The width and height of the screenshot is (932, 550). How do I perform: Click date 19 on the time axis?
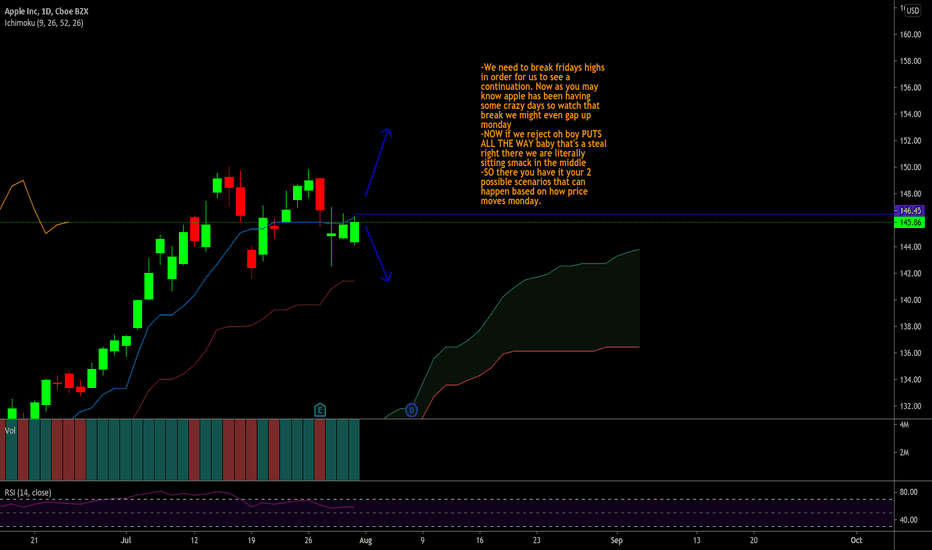pyautogui.click(x=251, y=540)
